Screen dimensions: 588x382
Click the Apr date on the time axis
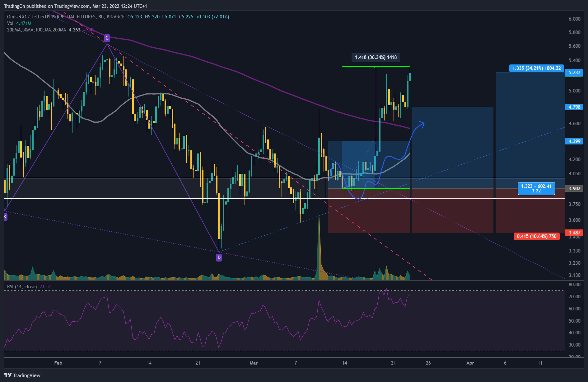pos(470,363)
